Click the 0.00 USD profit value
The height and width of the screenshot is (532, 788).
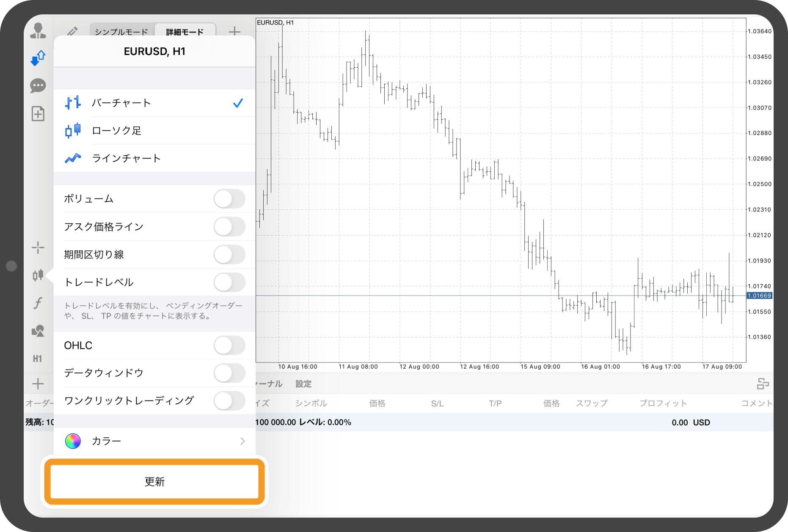pos(691,422)
